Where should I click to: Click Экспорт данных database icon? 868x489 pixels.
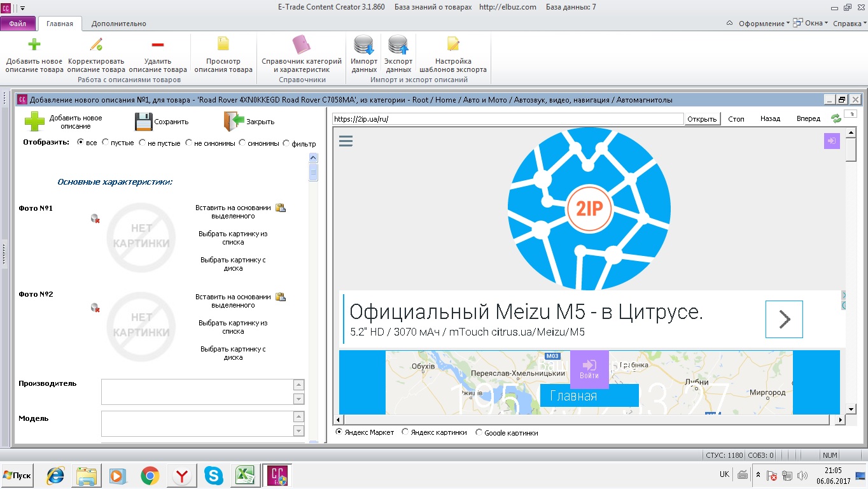(x=398, y=45)
